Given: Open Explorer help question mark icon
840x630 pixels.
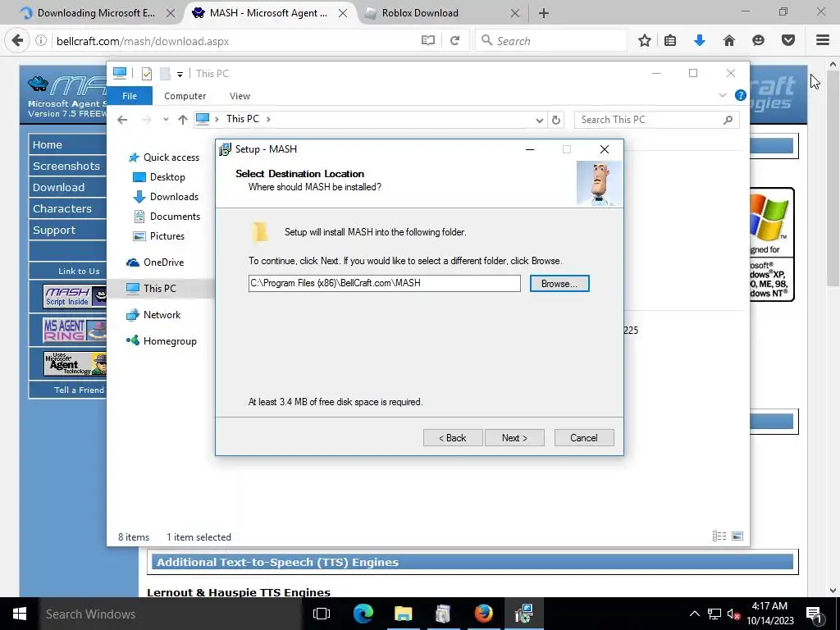Looking at the screenshot, I should click(x=741, y=95).
